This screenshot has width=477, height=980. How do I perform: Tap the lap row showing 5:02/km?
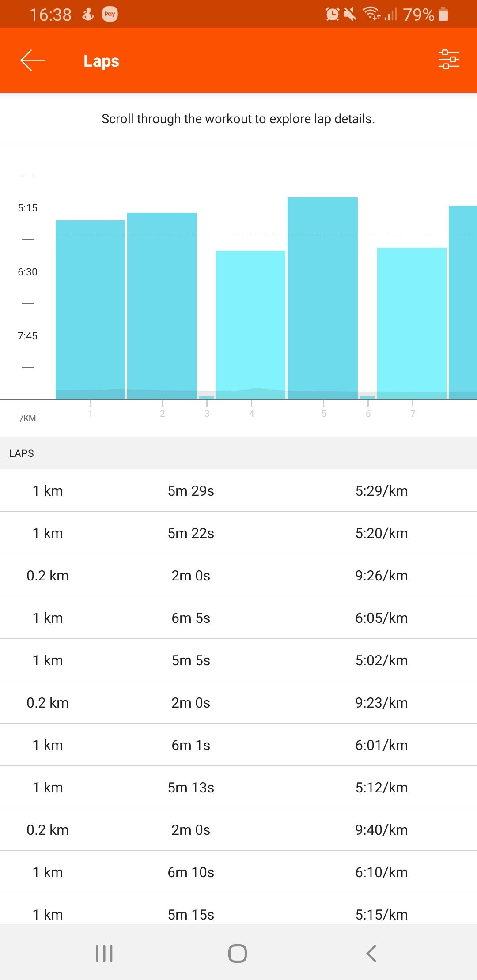coord(238,660)
